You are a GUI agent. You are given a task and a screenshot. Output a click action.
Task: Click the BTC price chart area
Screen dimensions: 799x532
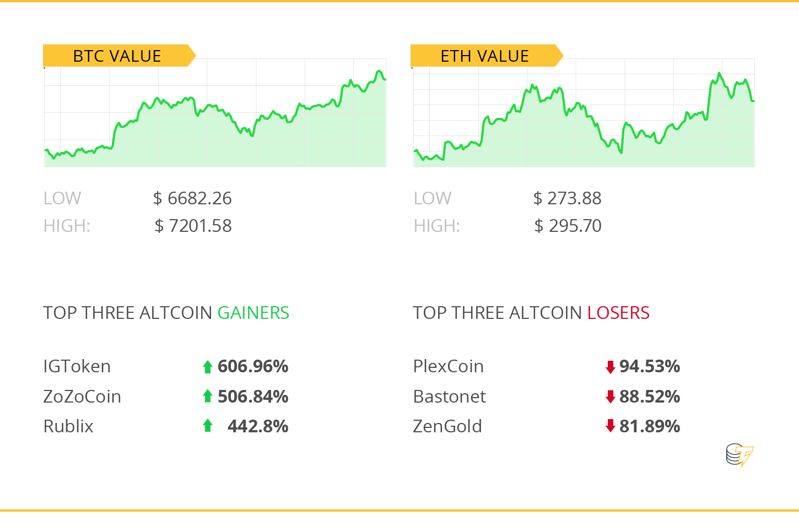(x=215, y=113)
